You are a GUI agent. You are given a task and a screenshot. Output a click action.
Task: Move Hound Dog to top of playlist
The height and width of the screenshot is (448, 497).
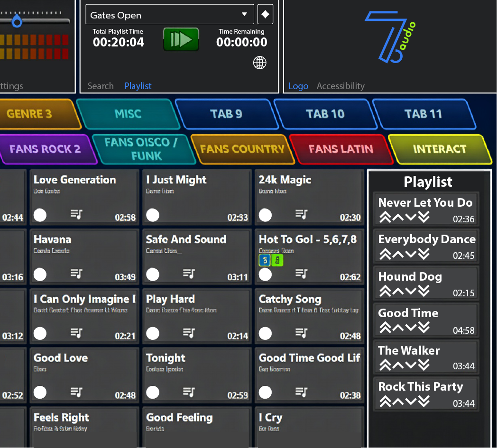click(x=386, y=291)
